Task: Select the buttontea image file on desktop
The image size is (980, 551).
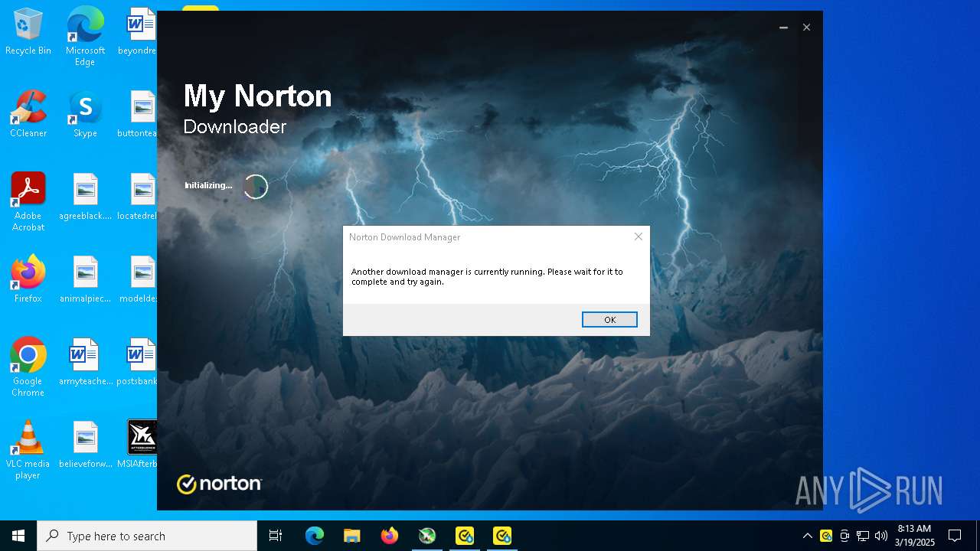Action: click(138, 115)
